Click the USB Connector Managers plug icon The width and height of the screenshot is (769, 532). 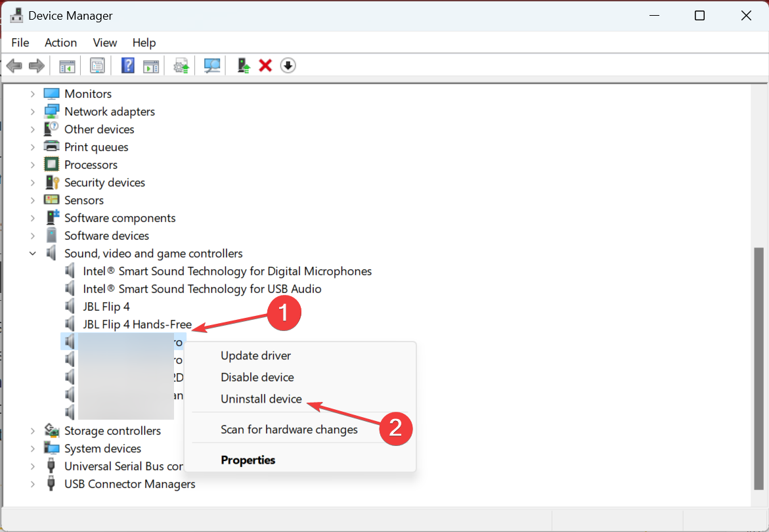51,484
